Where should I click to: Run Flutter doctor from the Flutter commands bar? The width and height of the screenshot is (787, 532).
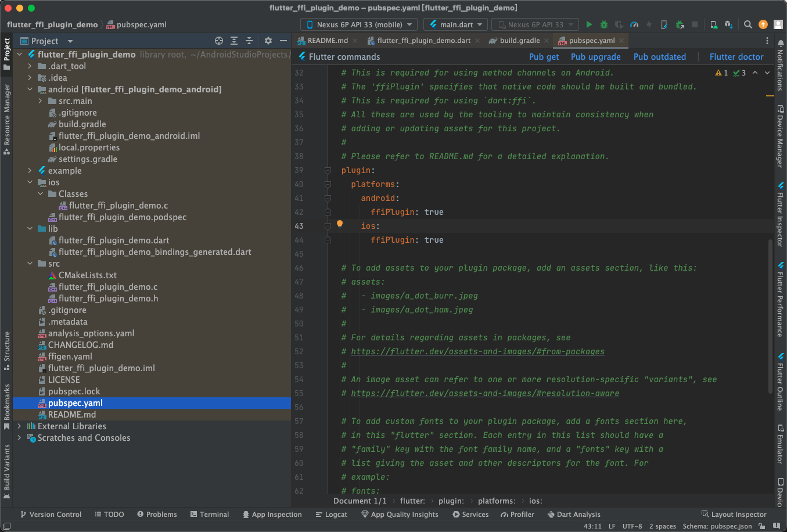tap(736, 56)
